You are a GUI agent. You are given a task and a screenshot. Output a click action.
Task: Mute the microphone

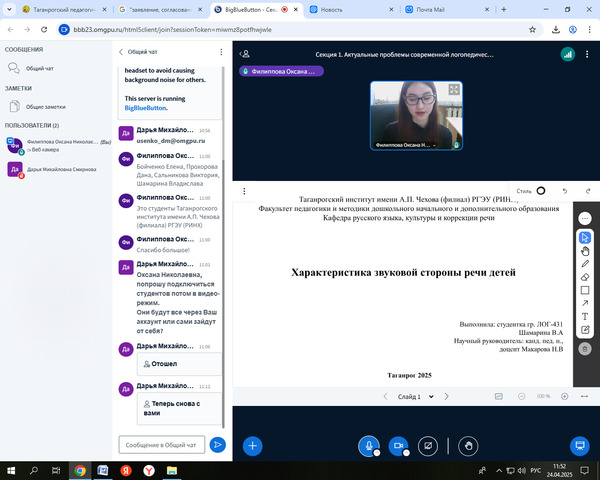369,444
